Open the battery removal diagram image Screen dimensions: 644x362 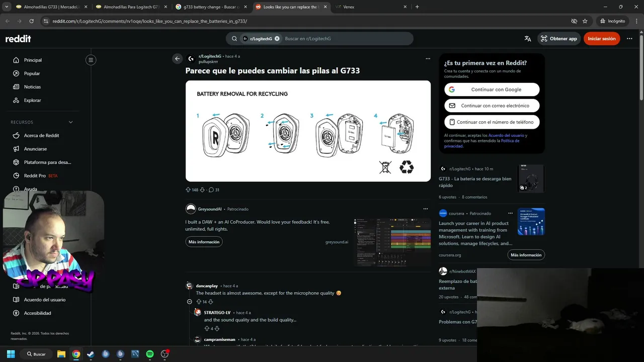(308, 131)
